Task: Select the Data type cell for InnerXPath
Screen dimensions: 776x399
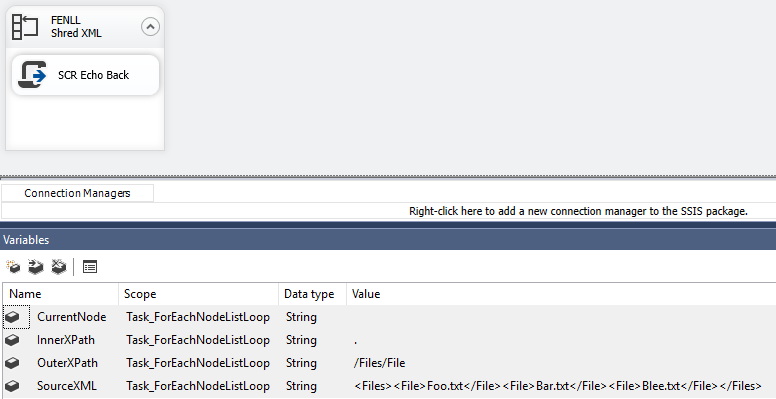Action: tap(313, 340)
